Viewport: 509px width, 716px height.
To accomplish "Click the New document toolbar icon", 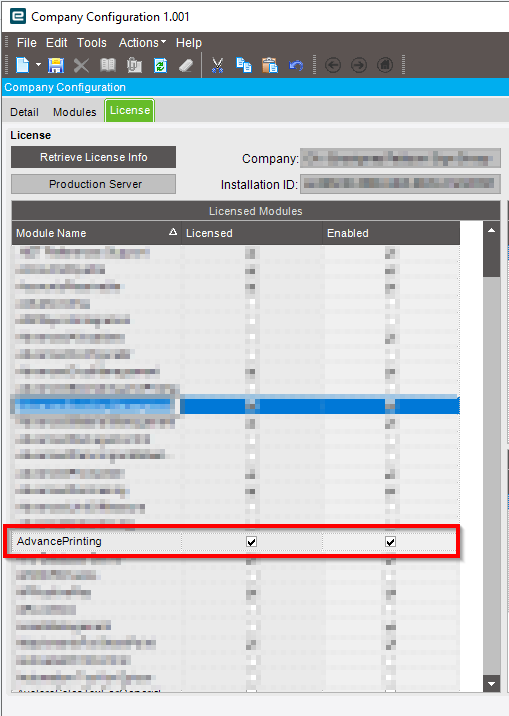I will click(x=22, y=65).
